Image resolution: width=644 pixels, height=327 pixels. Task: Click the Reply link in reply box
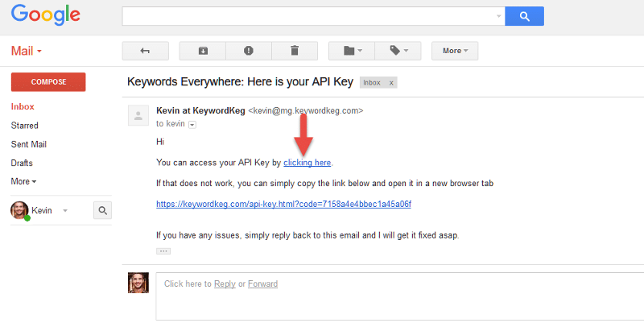coord(225,284)
